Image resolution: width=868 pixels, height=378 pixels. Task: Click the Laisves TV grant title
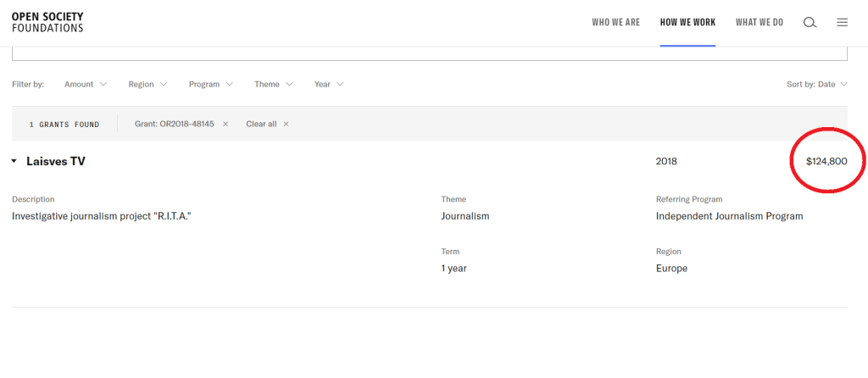pyautogui.click(x=56, y=161)
